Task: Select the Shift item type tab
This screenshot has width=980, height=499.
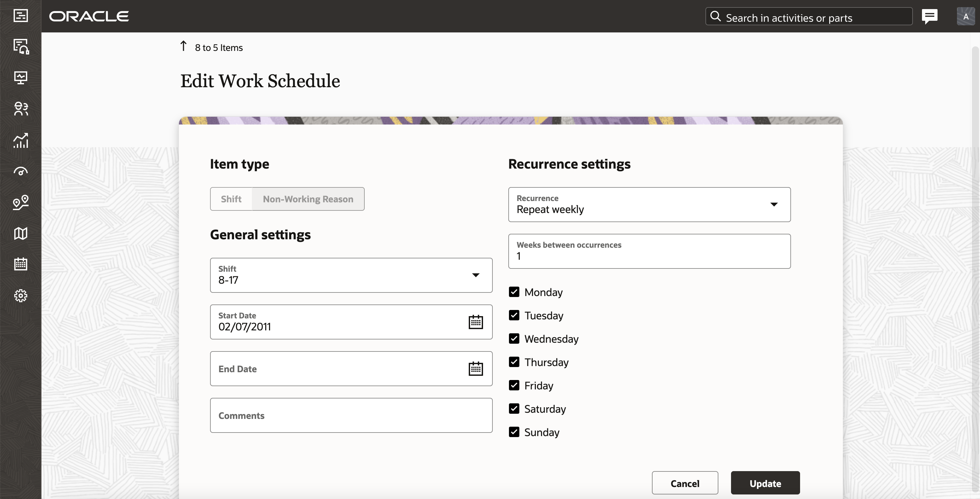Action: coord(231,199)
